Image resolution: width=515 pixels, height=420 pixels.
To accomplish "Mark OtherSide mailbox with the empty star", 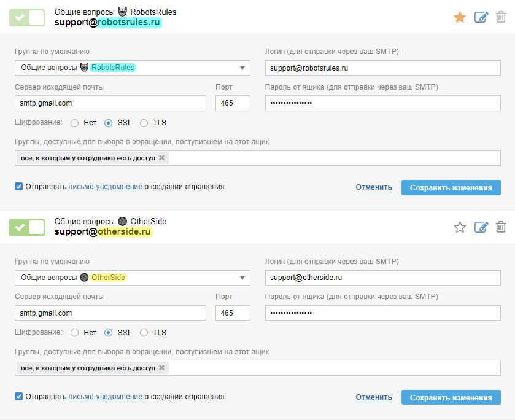I will coord(460,227).
